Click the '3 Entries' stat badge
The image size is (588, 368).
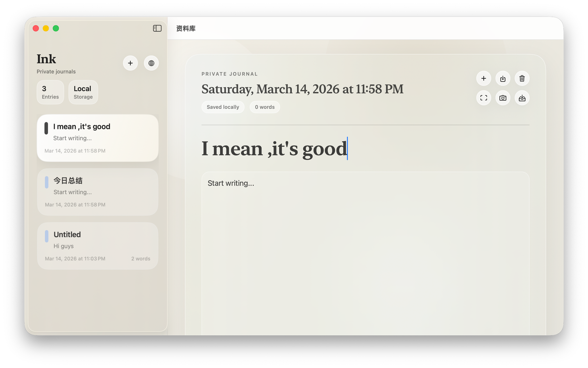point(50,92)
